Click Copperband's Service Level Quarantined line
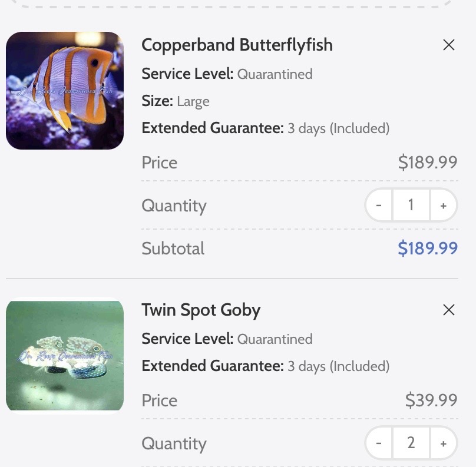476x467 pixels. click(x=227, y=74)
